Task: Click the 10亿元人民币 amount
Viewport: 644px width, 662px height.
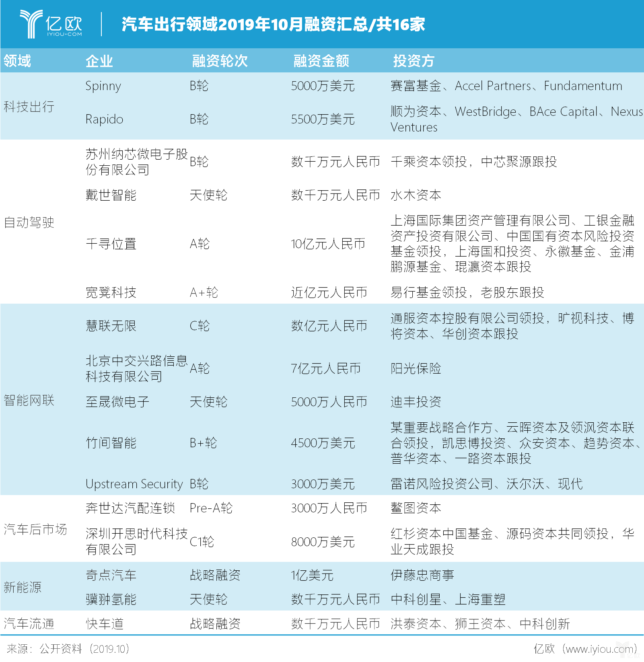Action: pyautogui.click(x=328, y=244)
